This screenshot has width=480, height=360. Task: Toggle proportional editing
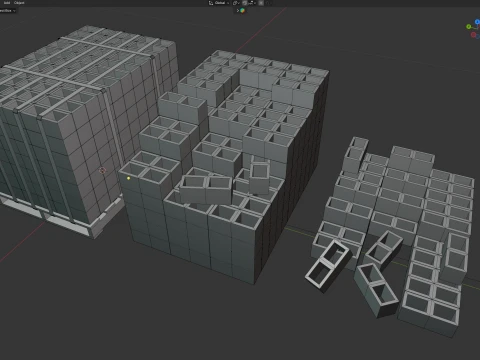coord(261,3)
